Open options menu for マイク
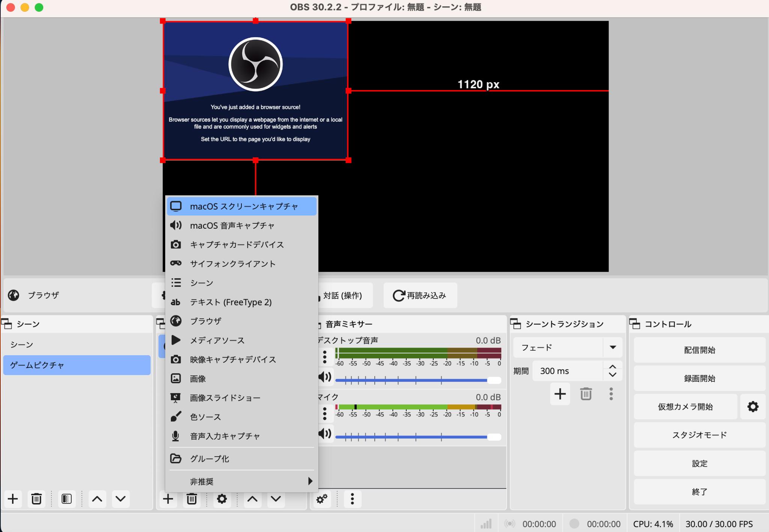The image size is (769, 532). [325, 414]
